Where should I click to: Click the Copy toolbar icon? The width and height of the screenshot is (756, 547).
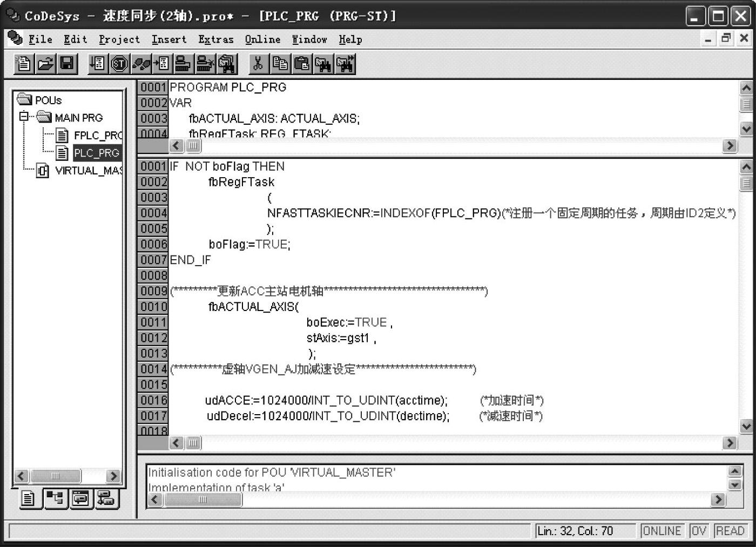pos(280,64)
